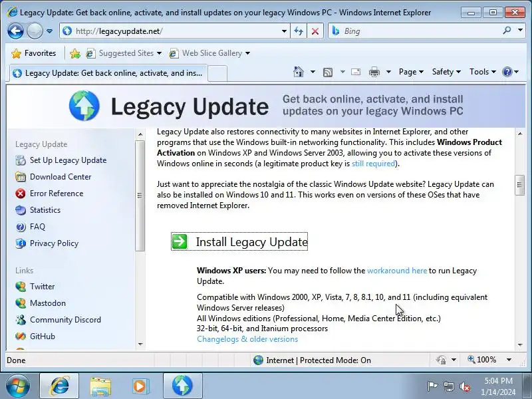Expand the feeds dropdown arrow
The width and height of the screenshot is (532, 399).
click(x=342, y=72)
